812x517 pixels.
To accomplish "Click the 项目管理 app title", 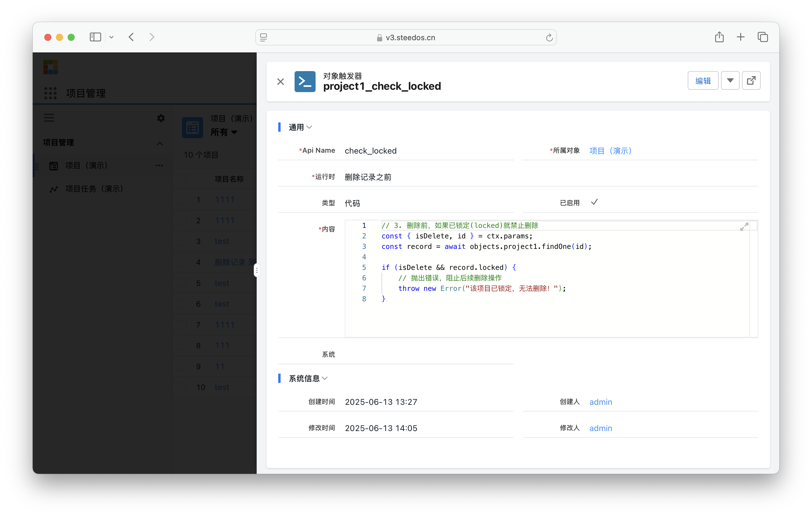I will click(x=86, y=93).
